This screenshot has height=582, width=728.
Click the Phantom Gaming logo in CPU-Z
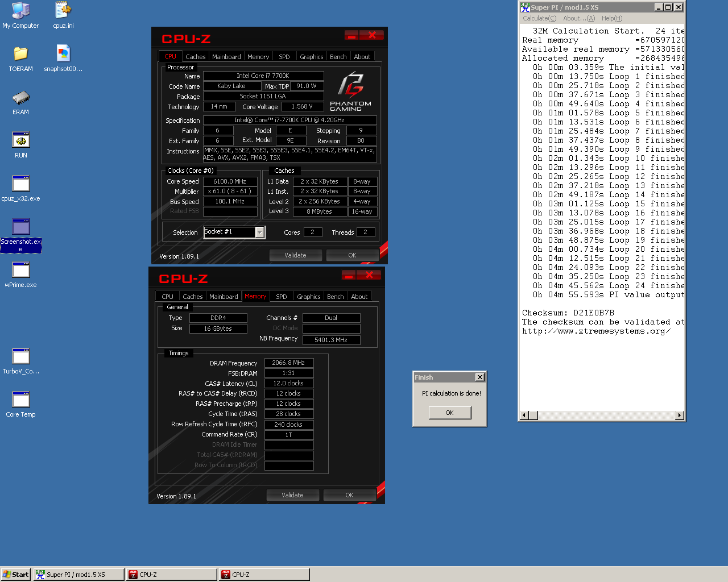[350, 92]
